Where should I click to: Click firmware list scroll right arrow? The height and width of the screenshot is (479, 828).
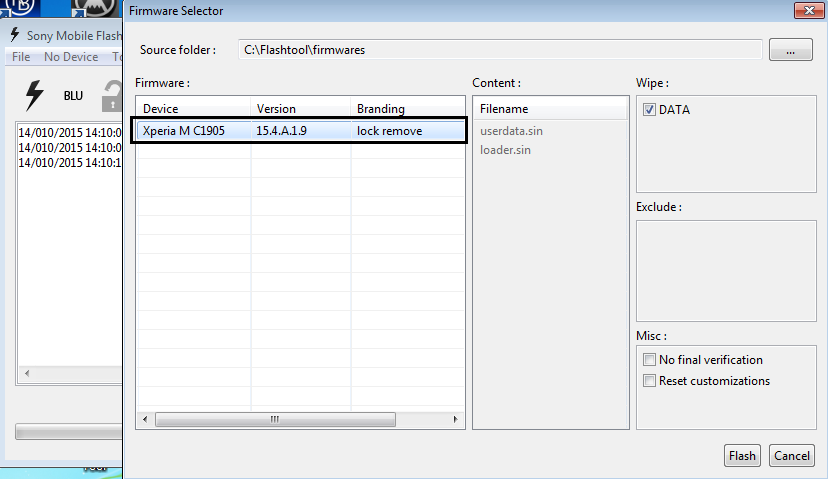coord(455,419)
